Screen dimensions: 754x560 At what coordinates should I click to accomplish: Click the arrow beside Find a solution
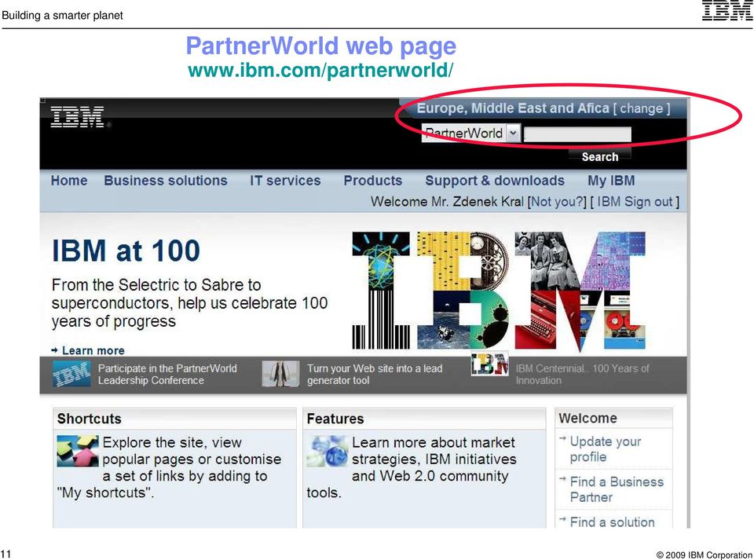point(562,519)
